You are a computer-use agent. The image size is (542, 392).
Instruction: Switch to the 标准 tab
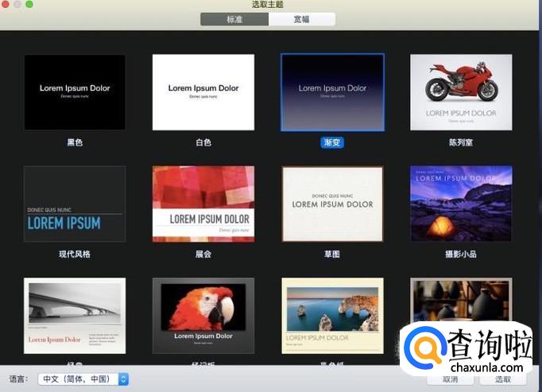[x=234, y=20]
